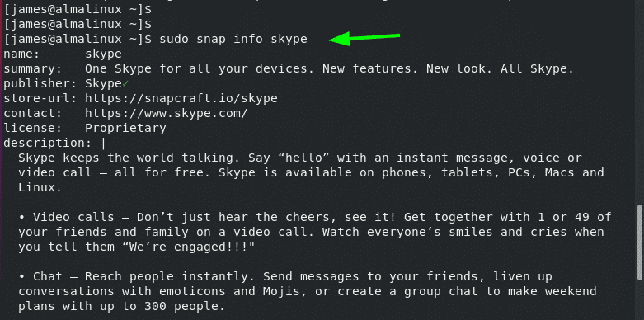Click the 'Proprietary' license value

pos(125,128)
